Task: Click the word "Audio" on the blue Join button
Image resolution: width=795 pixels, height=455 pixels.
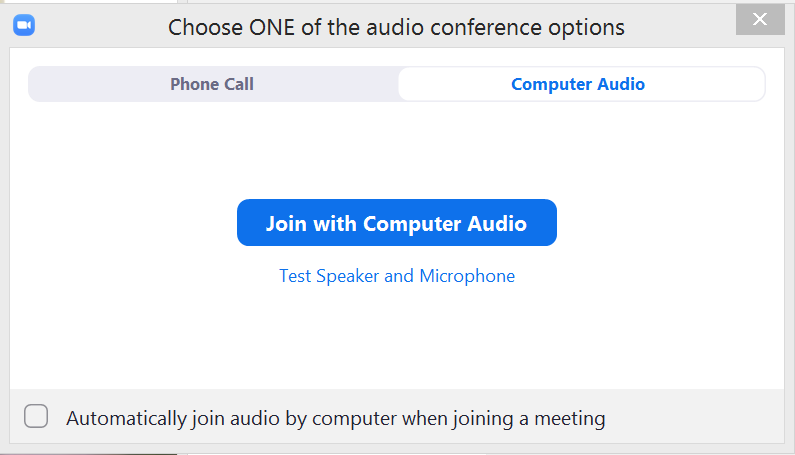Action: tap(498, 223)
